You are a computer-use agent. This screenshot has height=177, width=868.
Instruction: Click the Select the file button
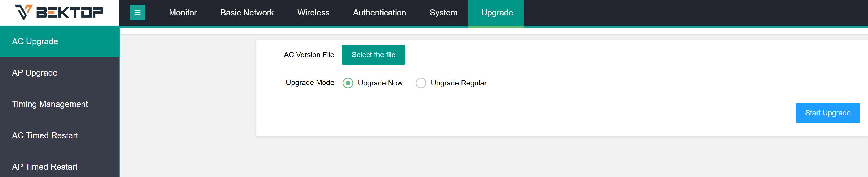(373, 55)
